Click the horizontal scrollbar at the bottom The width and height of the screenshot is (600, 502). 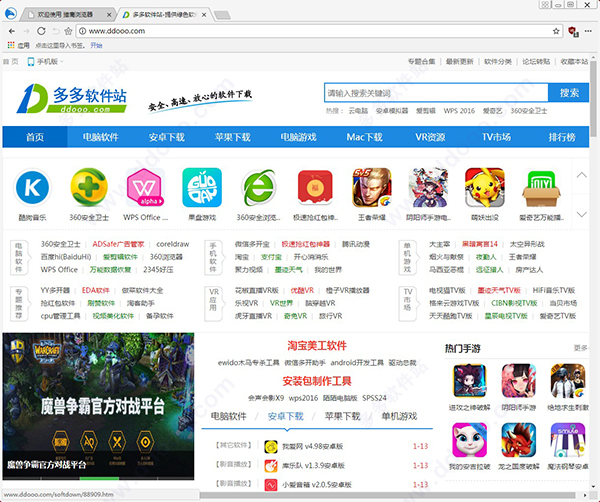tap(387, 495)
